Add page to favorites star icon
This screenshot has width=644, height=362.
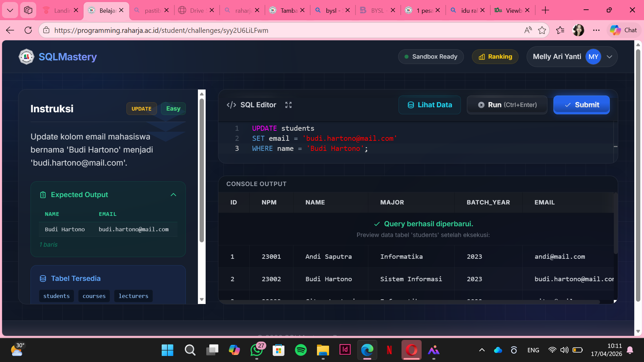pyautogui.click(x=542, y=30)
